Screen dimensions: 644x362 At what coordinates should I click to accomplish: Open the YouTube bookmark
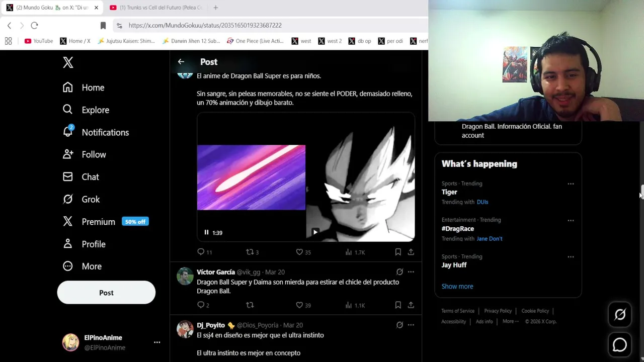pos(39,41)
